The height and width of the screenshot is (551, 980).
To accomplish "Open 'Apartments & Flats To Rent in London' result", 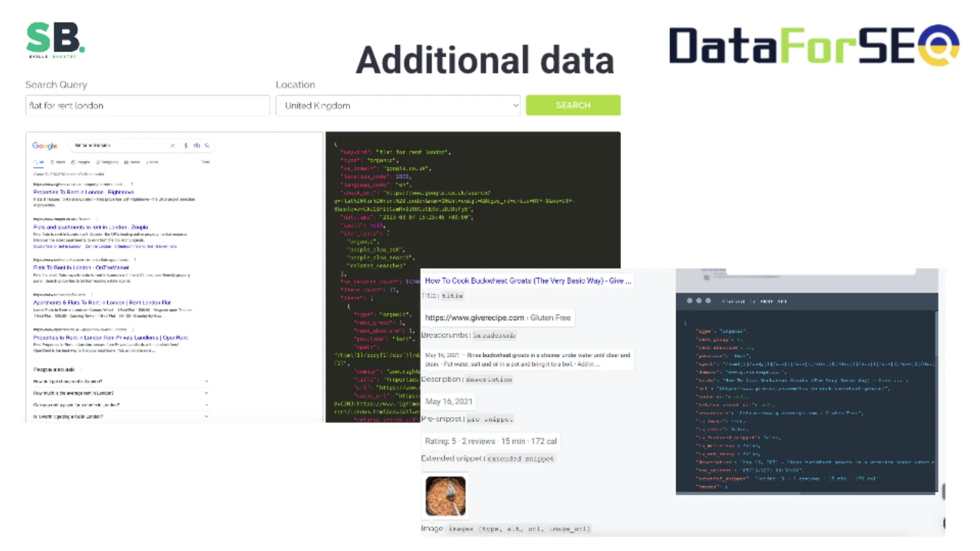I will 102,302.
